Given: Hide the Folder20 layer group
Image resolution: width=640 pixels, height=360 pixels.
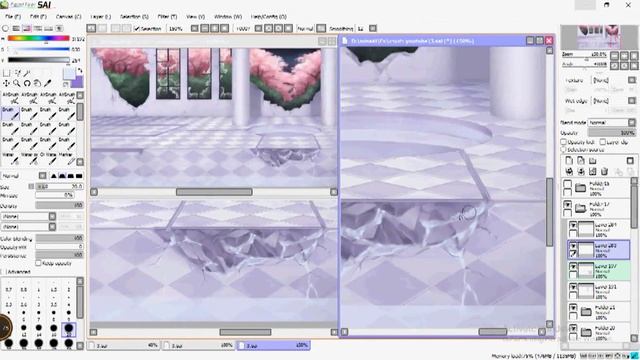Looking at the screenshot, I should pyautogui.click(x=573, y=328).
